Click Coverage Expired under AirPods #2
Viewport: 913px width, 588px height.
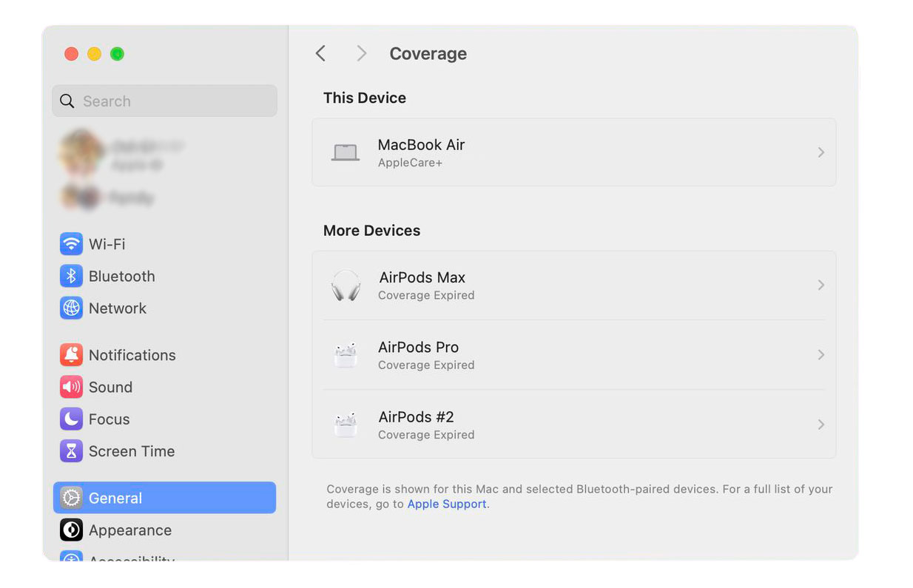(x=426, y=435)
